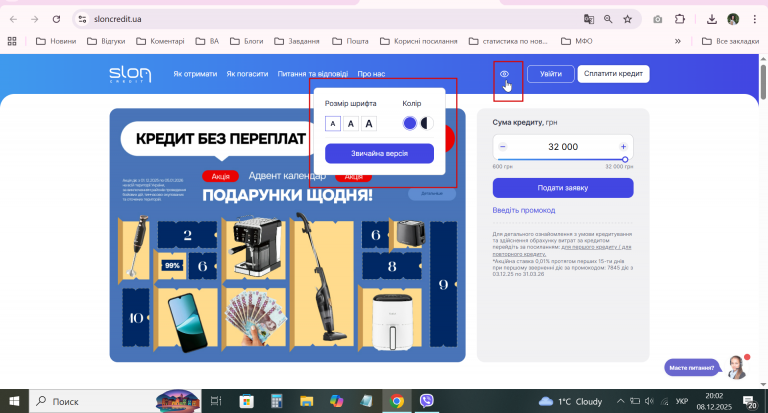Click the Подати заявку button
This screenshot has width=768, height=413.
tap(563, 188)
